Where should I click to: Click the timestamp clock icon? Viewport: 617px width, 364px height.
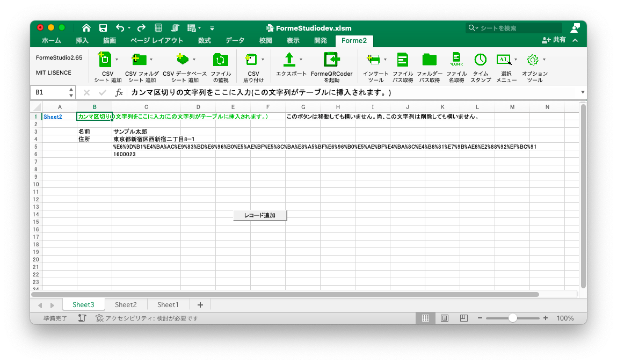click(480, 59)
